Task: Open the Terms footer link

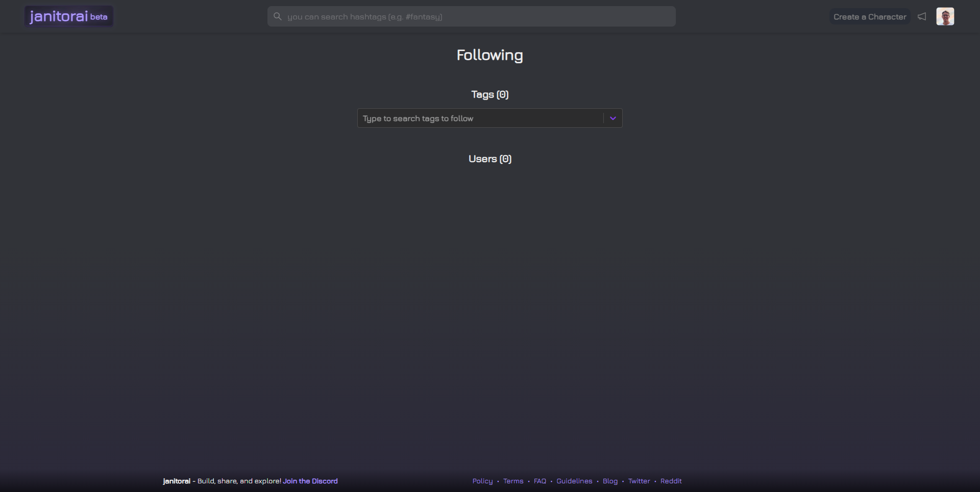Action: (x=513, y=481)
